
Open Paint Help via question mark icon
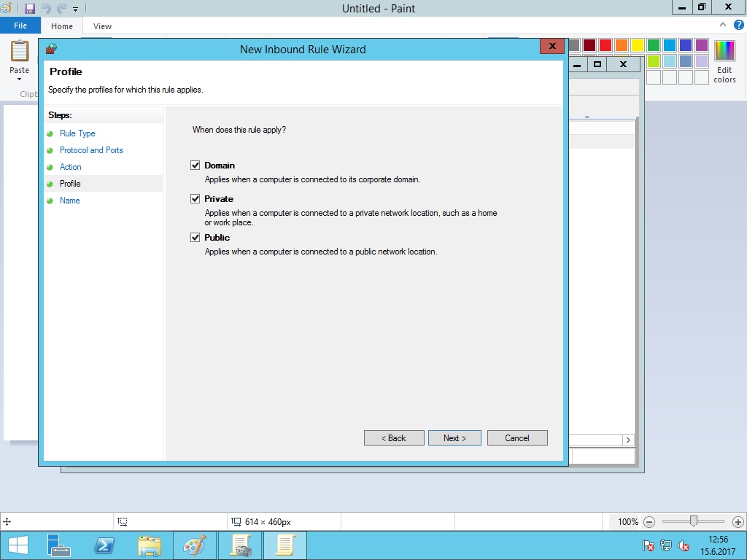tap(738, 26)
